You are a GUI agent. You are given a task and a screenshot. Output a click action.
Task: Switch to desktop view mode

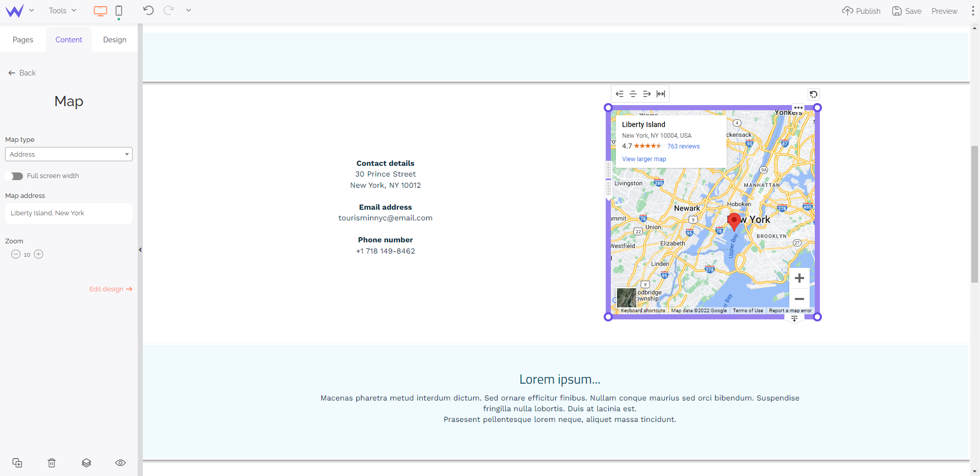(100, 11)
